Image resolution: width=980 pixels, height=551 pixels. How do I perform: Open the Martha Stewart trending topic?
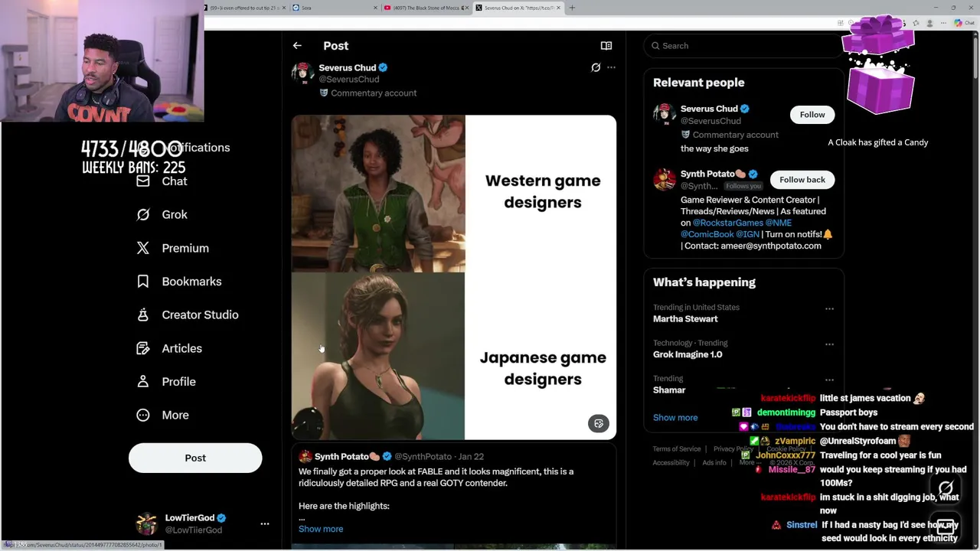tap(685, 319)
